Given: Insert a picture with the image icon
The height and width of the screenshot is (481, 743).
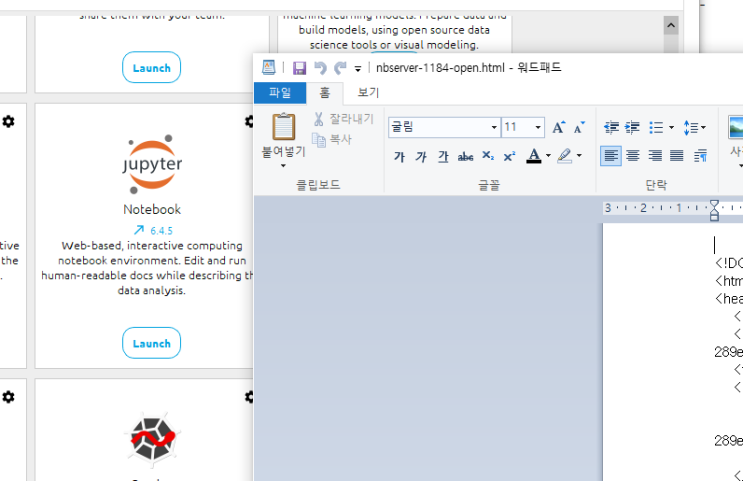Looking at the screenshot, I should [735, 127].
